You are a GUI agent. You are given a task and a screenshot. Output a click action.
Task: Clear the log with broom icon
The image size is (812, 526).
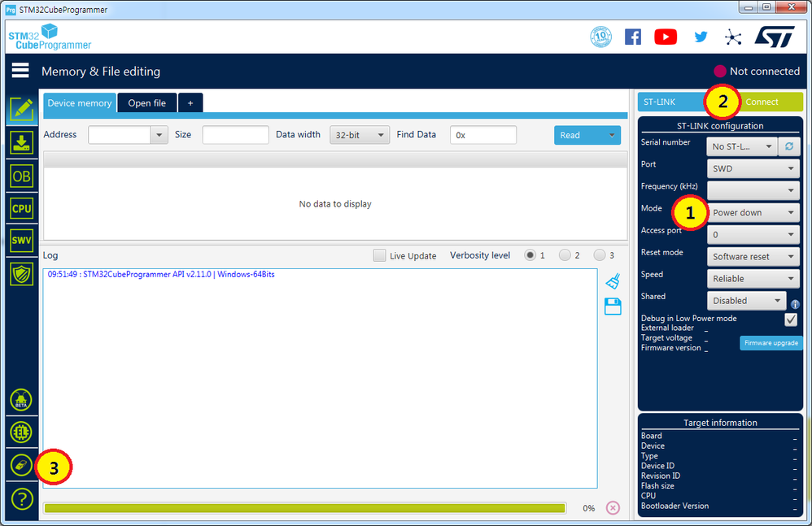(613, 280)
